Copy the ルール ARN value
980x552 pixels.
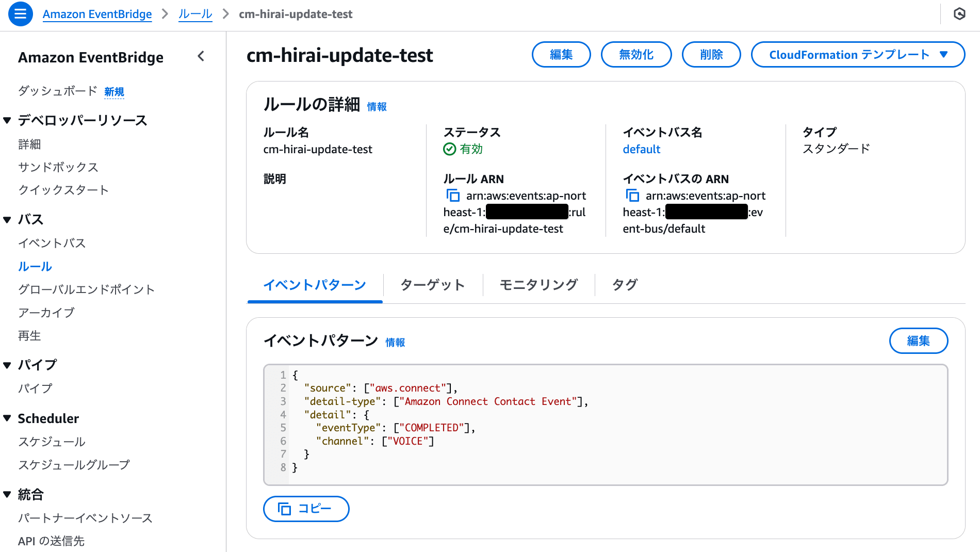pos(453,196)
